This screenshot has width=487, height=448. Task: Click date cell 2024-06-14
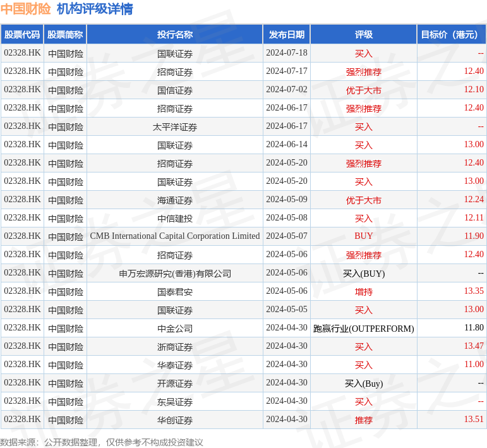point(287,145)
